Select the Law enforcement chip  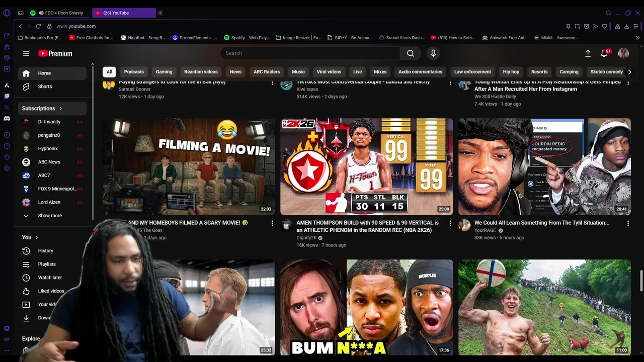coord(472,72)
